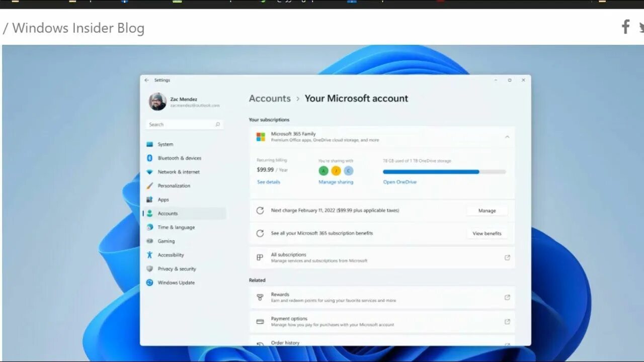Open Windows Update label
The image size is (644, 362).
click(176, 283)
